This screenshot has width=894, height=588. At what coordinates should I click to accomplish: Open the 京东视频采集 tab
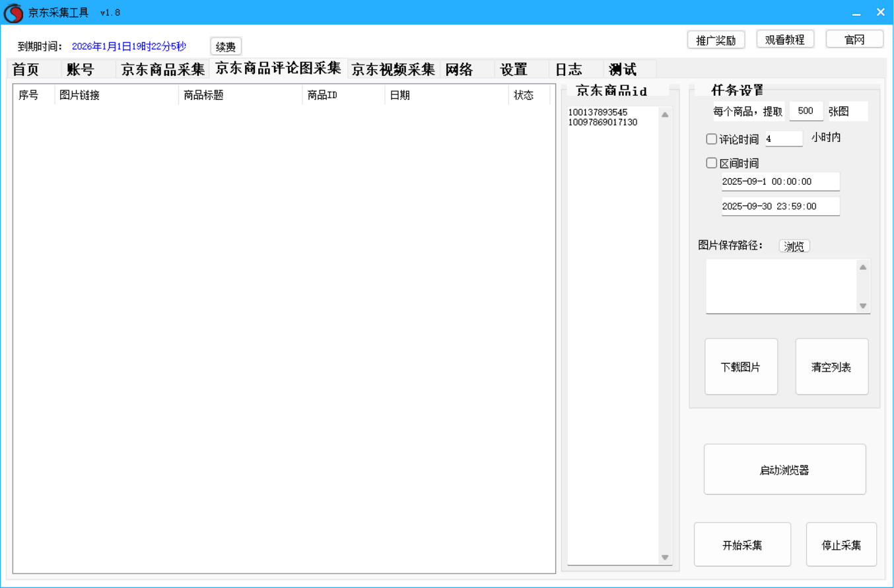[394, 69]
